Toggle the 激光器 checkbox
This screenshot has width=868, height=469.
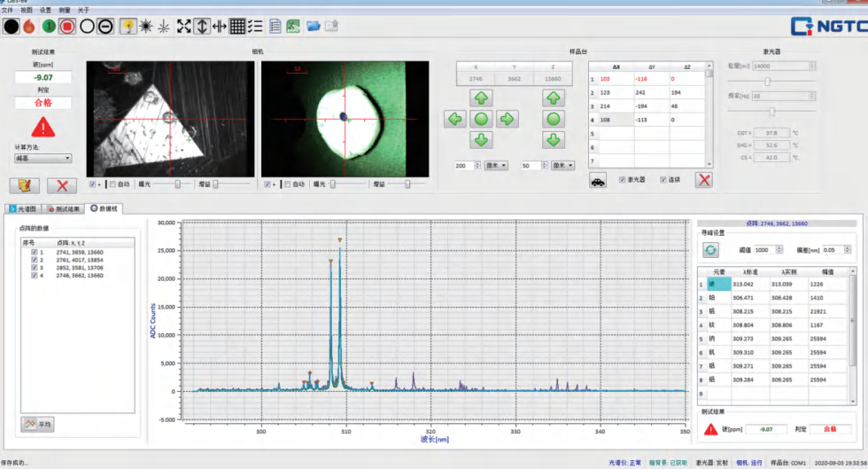624,180
